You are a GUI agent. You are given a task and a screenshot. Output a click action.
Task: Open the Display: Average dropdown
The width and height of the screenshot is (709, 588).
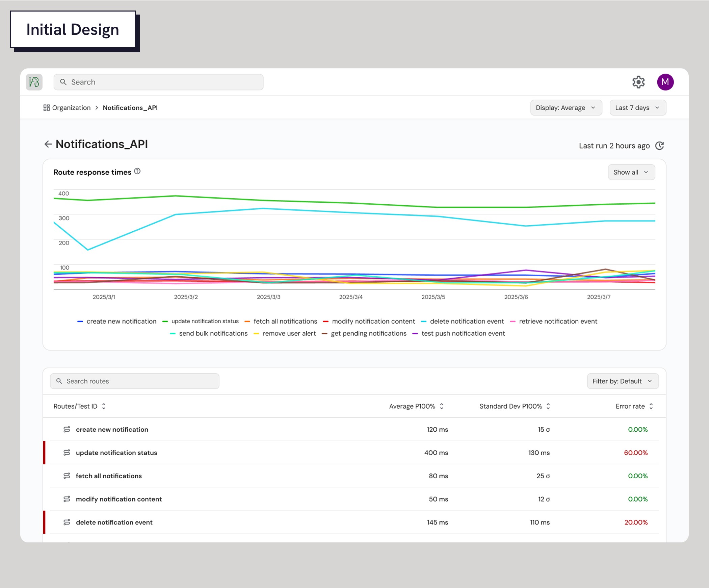pos(566,108)
